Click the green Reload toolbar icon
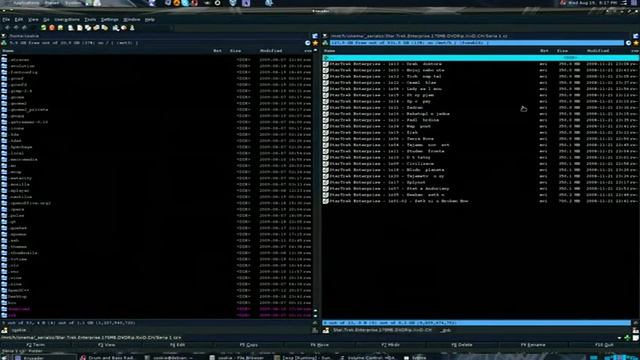The height and width of the screenshot is (360, 640). [x=43, y=28]
